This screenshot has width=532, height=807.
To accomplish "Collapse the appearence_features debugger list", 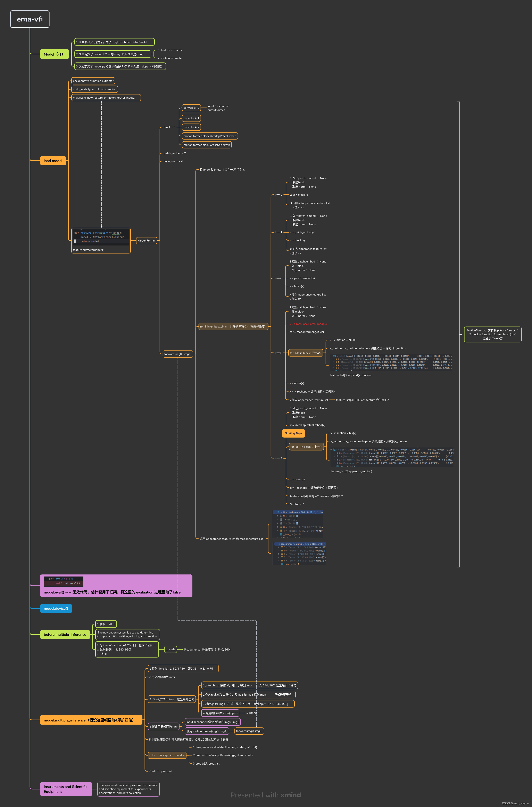I will tap(275, 544).
